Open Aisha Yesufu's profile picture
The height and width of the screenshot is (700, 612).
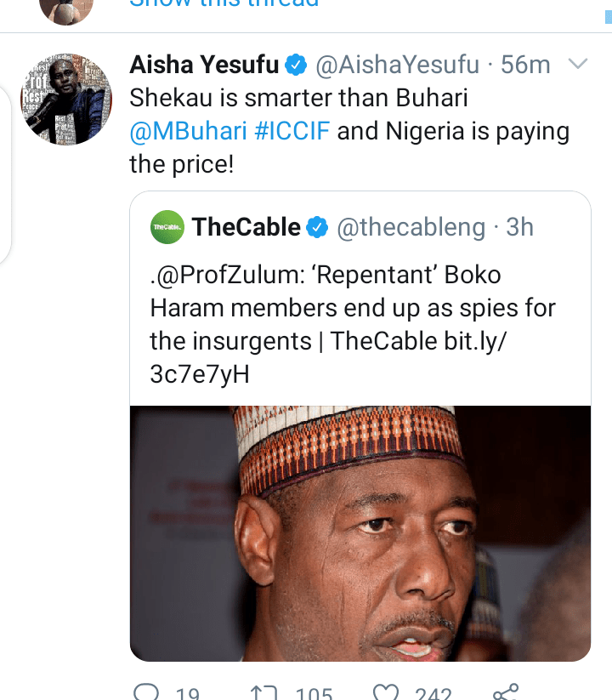pyautogui.click(x=66, y=99)
